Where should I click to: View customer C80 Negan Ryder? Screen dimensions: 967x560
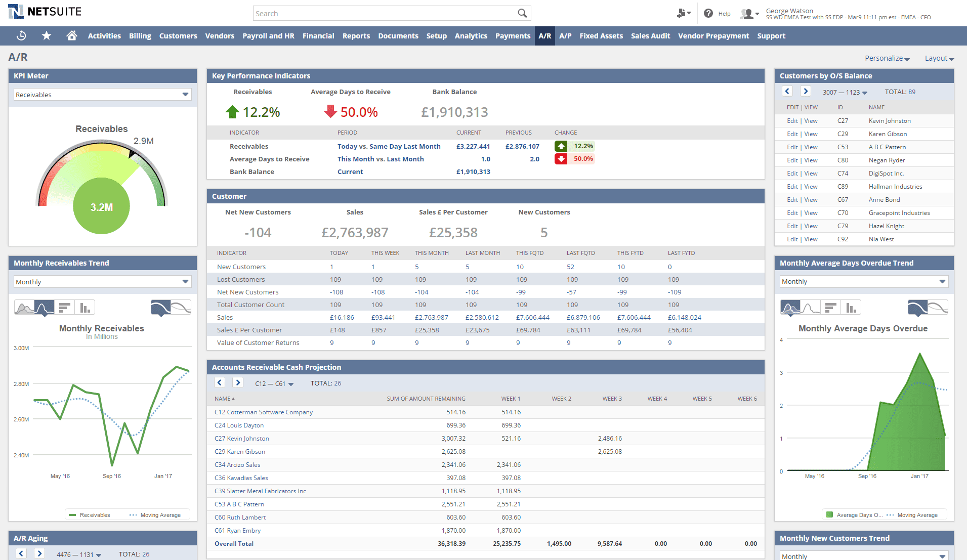(x=811, y=160)
